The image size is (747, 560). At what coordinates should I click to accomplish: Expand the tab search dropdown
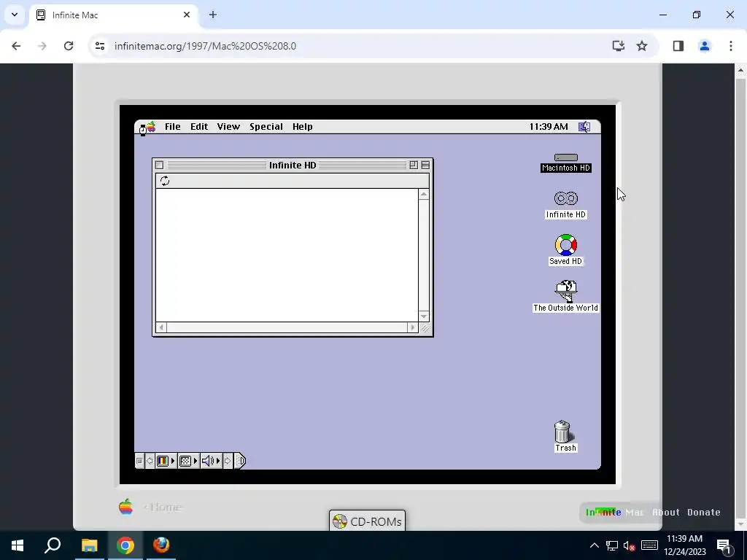pyautogui.click(x=15, y=15)
